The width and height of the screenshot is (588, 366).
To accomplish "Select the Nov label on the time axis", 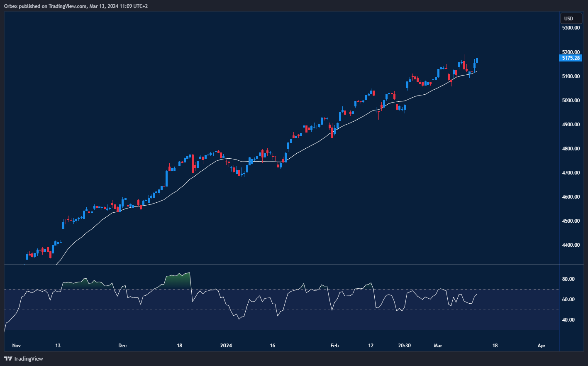I will [16, 346].
